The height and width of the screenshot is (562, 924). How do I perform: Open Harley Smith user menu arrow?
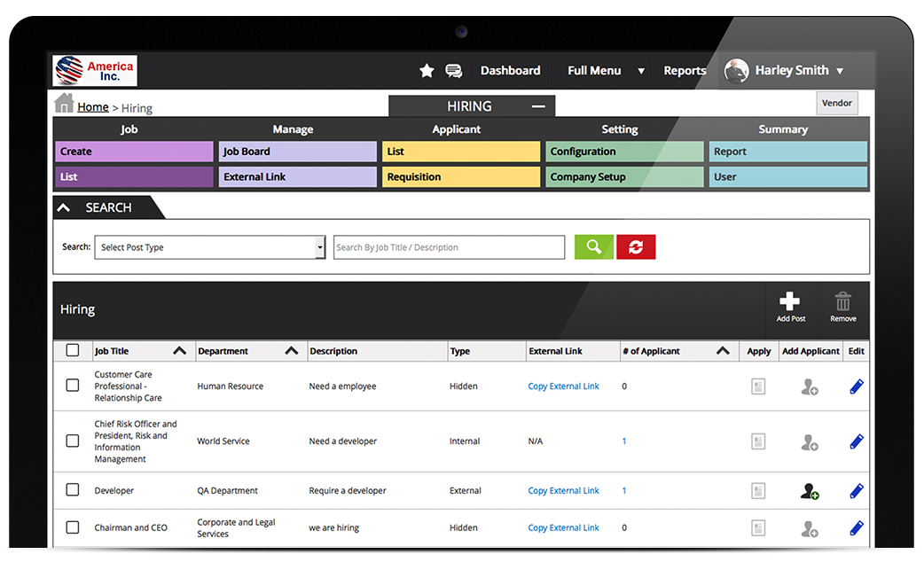coord(840,71)
